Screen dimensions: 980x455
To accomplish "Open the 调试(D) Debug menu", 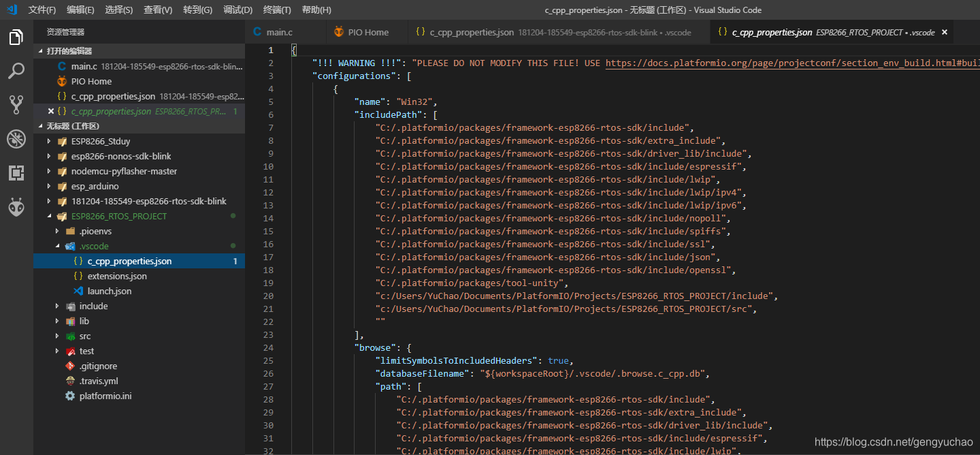I will [x=238, y=10].
